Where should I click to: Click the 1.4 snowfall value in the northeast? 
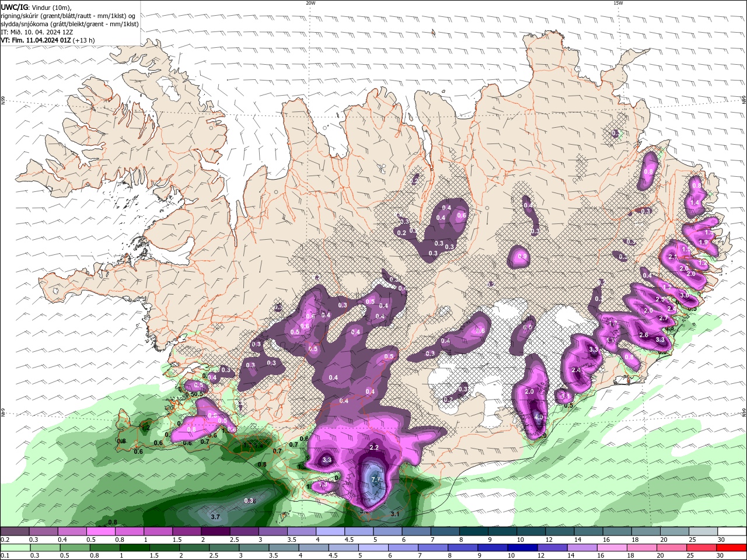[695, 202]
